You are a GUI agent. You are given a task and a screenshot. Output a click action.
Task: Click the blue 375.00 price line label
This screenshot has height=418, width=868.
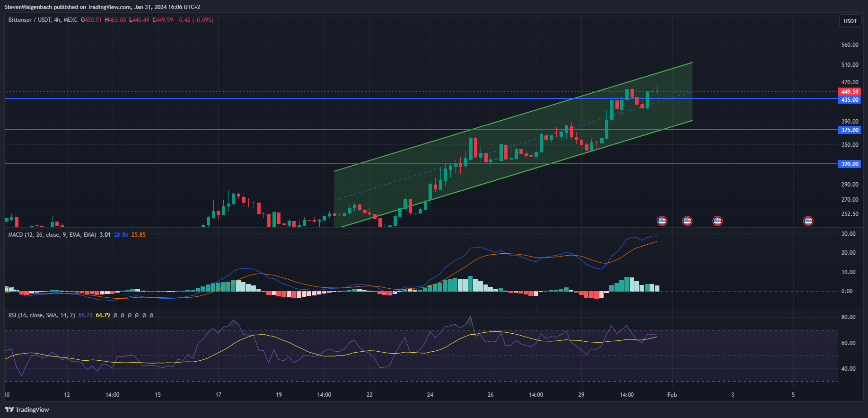pyautogui.click(x=850, y=130)
